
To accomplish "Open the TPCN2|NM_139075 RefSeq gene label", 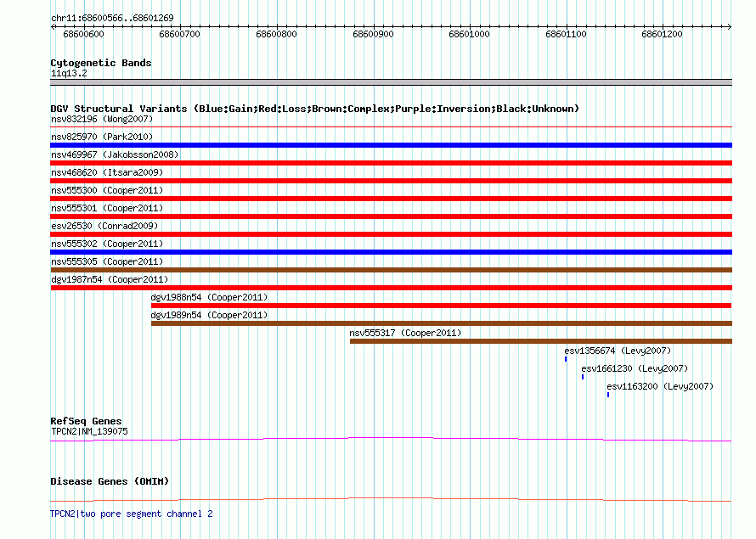I will (x=90, y=431).
